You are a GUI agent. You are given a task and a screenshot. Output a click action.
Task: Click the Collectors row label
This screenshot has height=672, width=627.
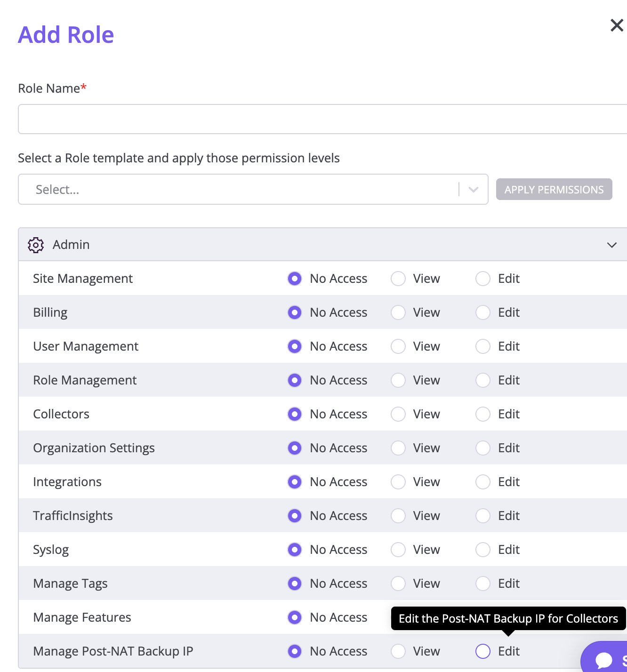61,414
